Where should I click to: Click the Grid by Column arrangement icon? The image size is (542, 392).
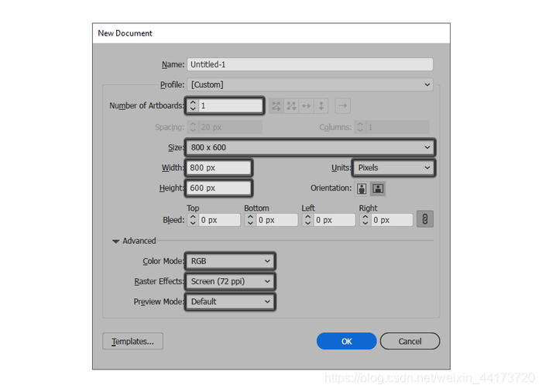coord(291,105)
